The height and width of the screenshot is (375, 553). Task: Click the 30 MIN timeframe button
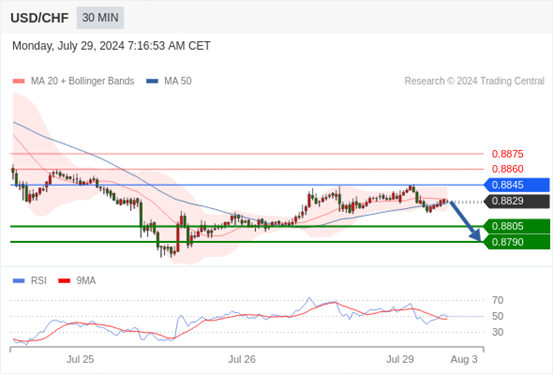[100, 18]
